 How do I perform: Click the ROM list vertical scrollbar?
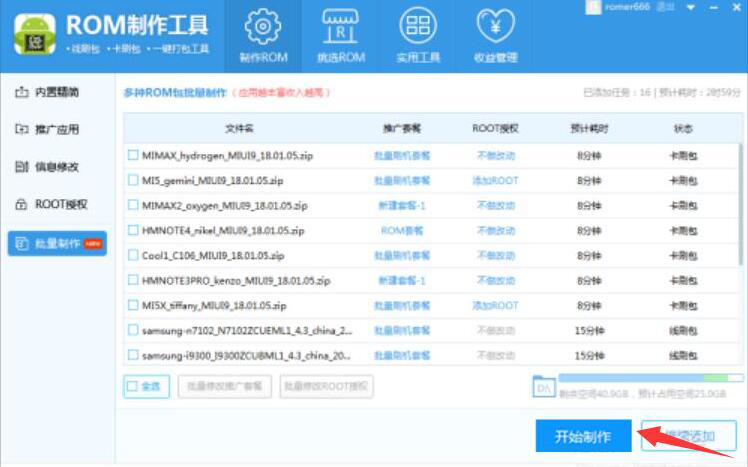tap(740, 205)
